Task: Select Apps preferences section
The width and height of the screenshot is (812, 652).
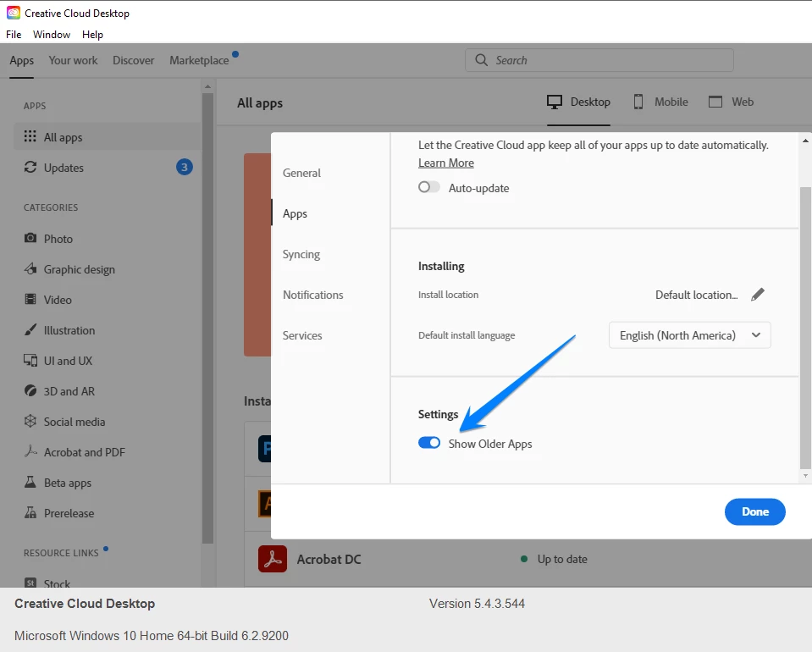Action: pos(295,213)
